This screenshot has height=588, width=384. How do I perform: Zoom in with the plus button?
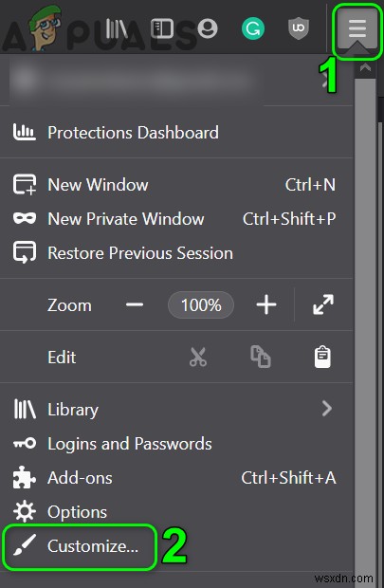[x=266, y=304]
